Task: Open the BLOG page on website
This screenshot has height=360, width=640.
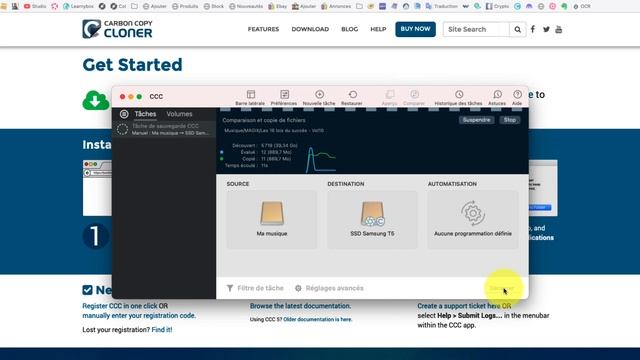Action: pos(349,29)
